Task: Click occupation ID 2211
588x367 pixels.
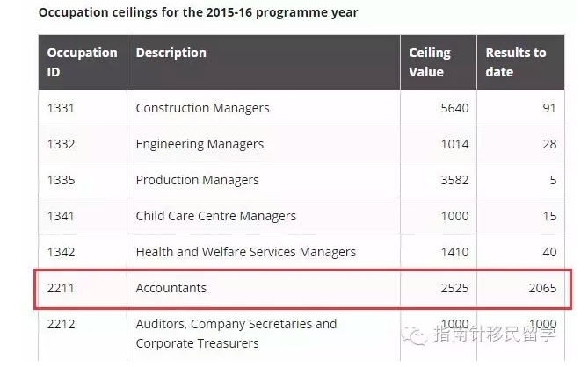Action: click(x=62, y=288)
